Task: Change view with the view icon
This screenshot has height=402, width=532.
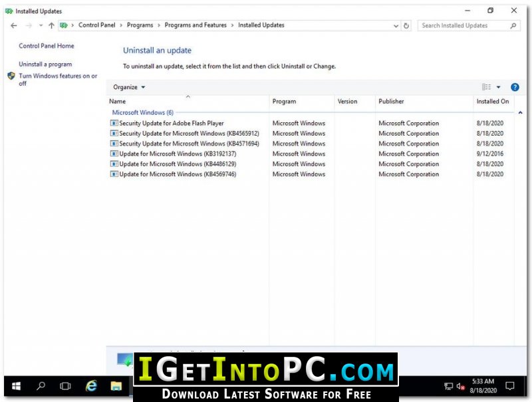Action: click(486, 87)
